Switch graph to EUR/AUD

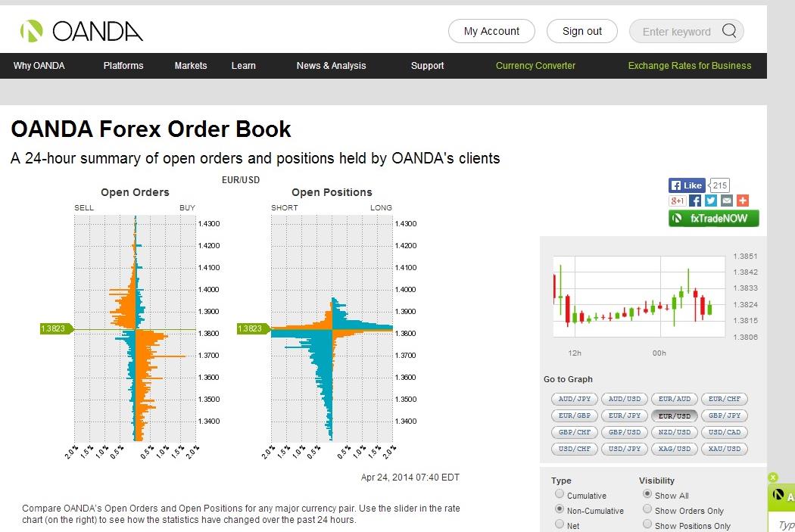tap(675, 400)
